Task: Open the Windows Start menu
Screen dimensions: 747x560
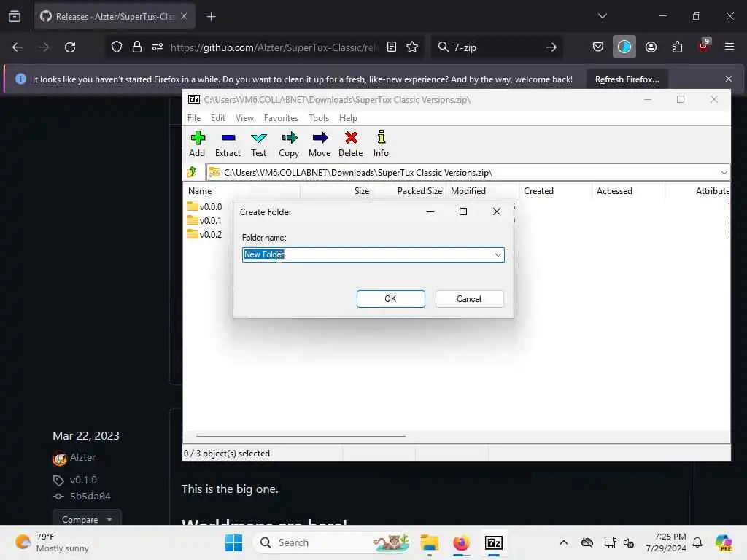Action: 233,542
